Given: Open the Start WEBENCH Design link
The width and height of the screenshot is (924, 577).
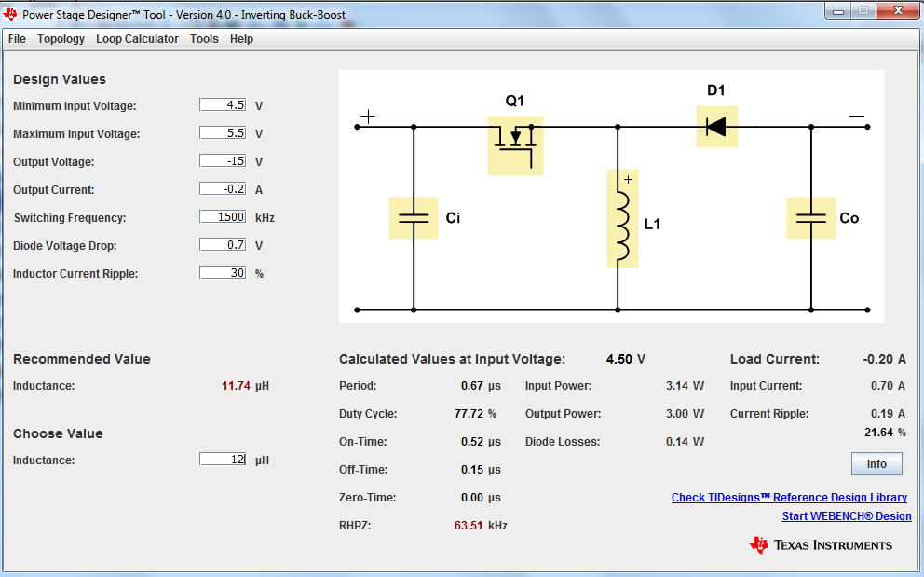Looking at the screenshot, I should (846, 516).
